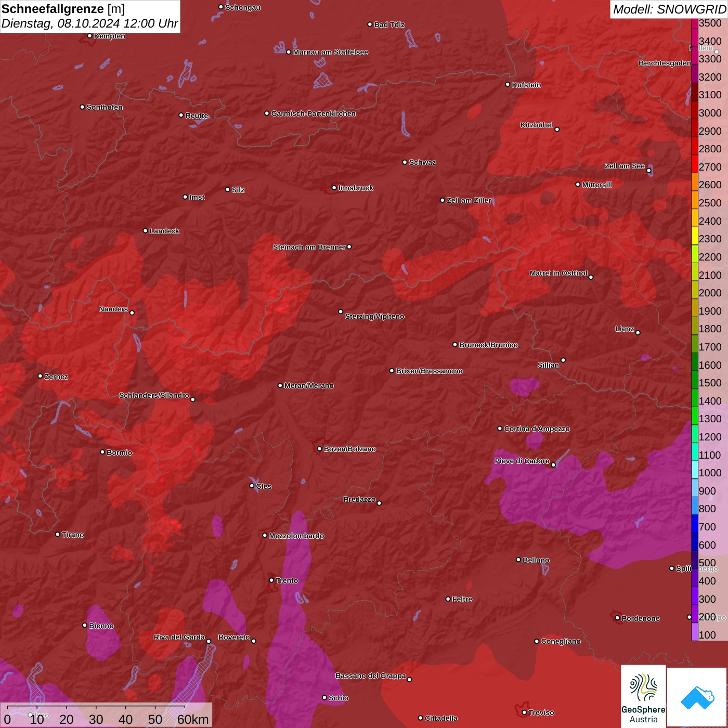Select the Kufstein marker dot
The image size is (728, 728).
coord(508,84)
